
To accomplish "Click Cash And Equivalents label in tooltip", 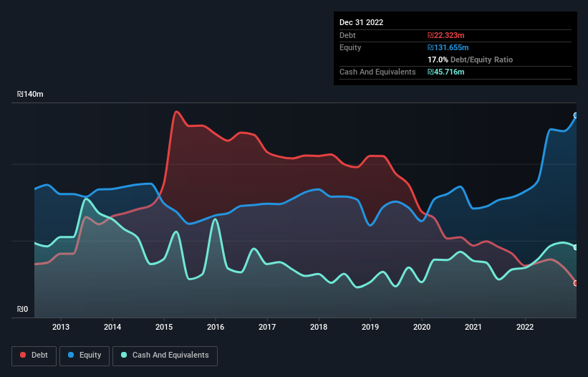I will (377, 72).
